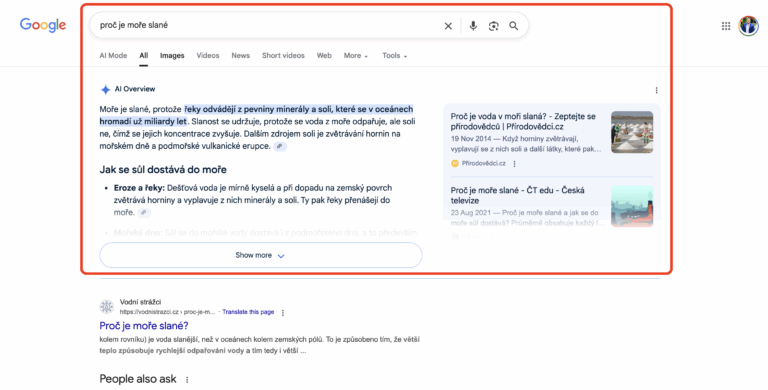Click the Google logo
Screen dimensions: 768x390
pyautogui.click(x=43, y=25)
